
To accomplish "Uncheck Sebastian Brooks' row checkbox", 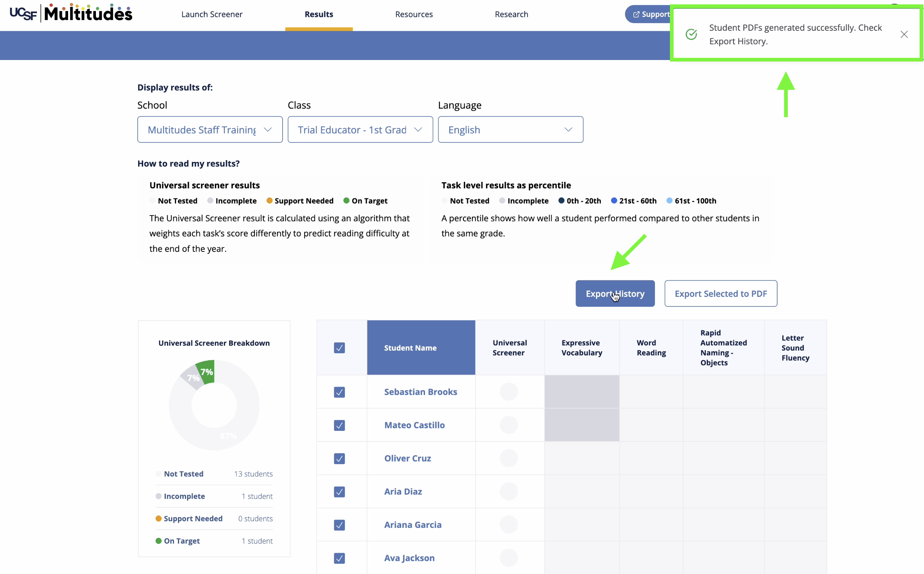I will pos(339,392).
